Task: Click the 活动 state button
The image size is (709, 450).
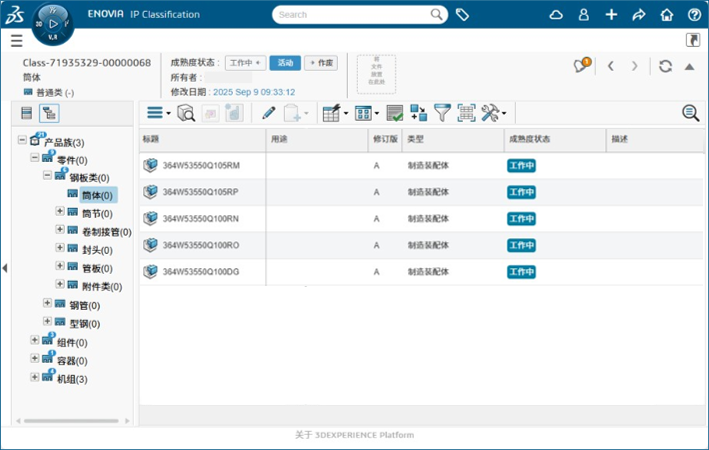Action: (x=285, y=63)
